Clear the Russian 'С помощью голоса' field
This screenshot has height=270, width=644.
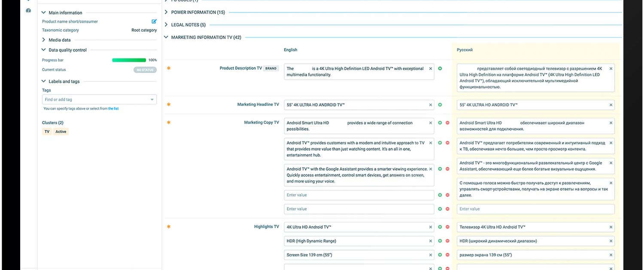coord(611,183)
